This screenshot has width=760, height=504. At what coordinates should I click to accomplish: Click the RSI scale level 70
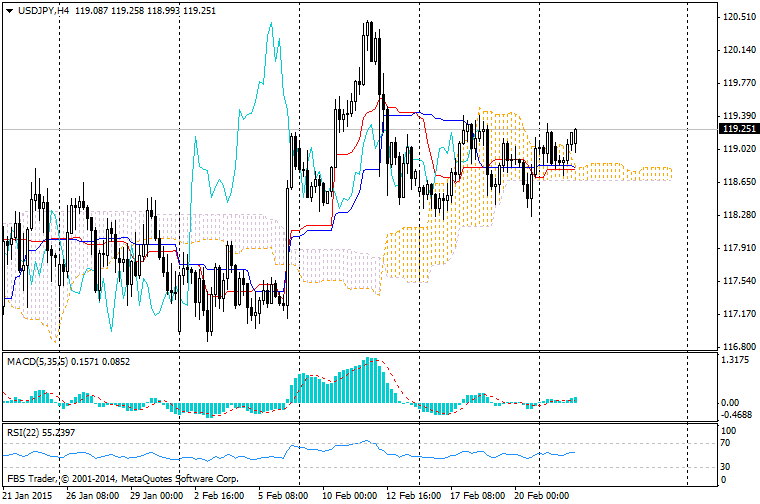point(726,443)
